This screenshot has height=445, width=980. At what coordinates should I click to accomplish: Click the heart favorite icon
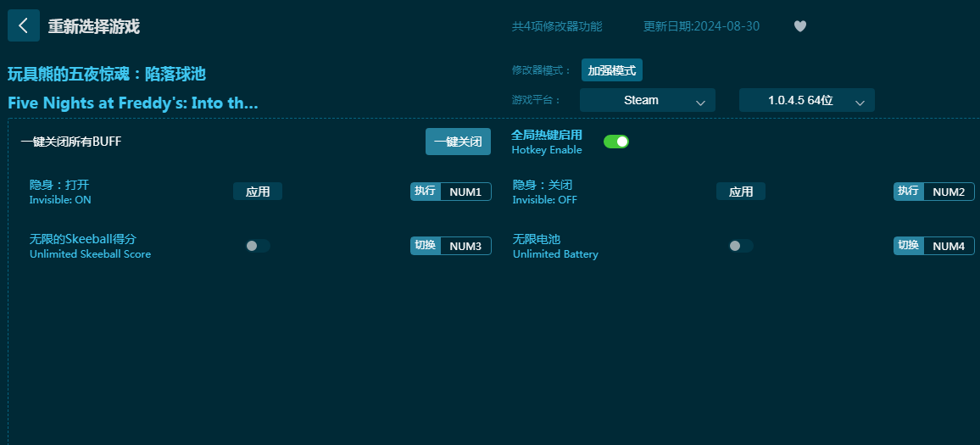[x=799, y=26]
